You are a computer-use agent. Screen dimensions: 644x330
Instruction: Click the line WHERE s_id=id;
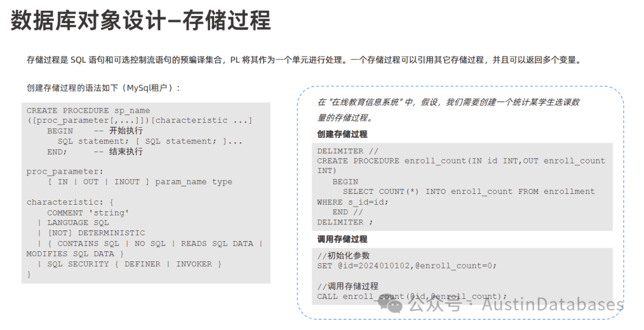coord(352,202)
